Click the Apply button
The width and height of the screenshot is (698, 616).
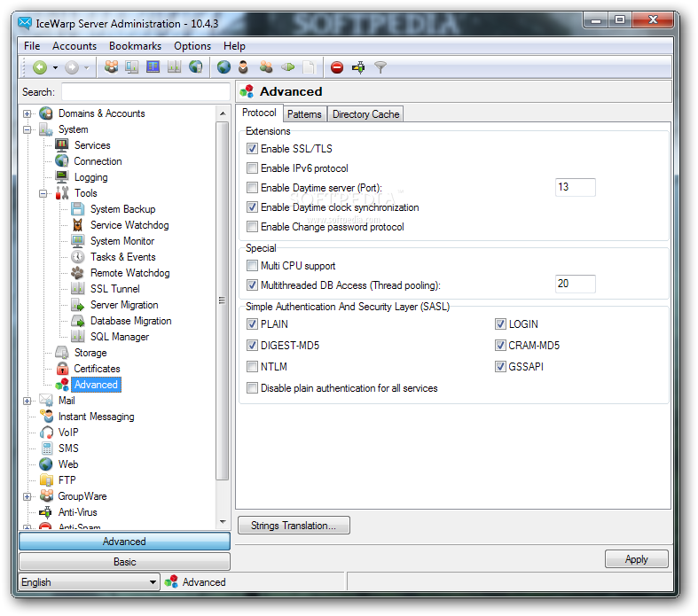(x=637, y=559)
